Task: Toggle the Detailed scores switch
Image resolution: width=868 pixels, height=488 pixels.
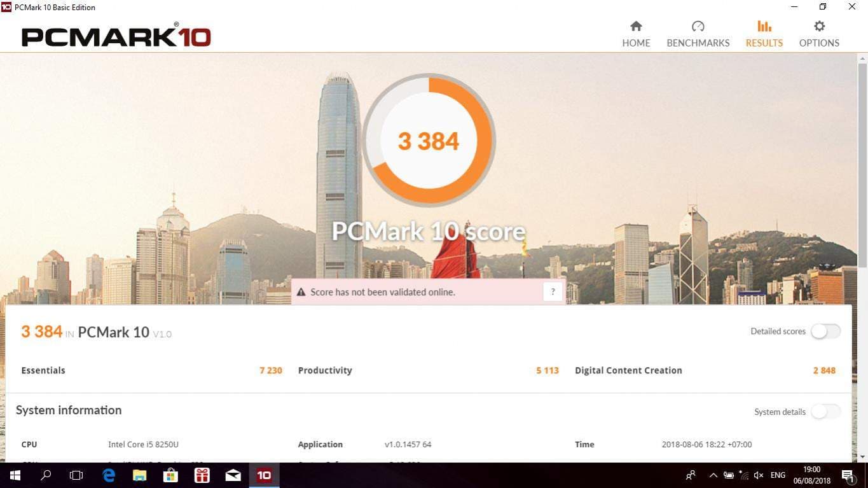Action: click(x=825, y=331)
